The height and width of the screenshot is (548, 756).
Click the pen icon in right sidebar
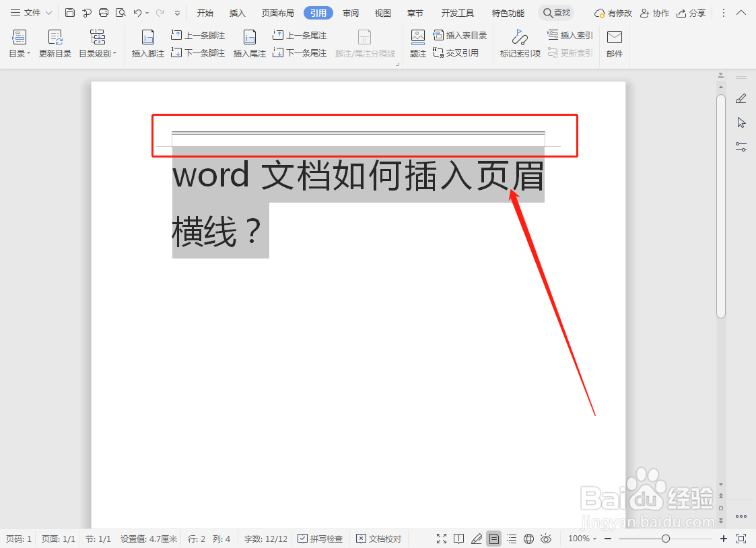pyautogui.click(x=741, y=99)
